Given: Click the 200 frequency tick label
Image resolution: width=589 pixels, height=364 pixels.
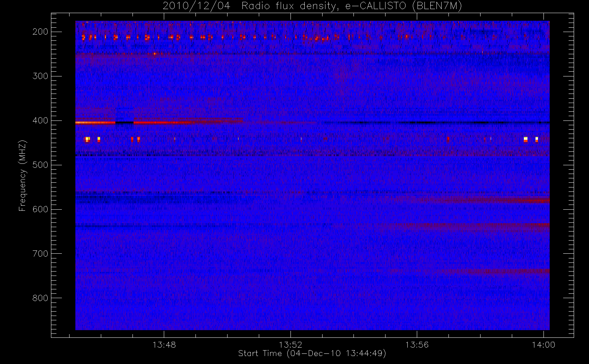Looking at the screenshot, I should coord(40,32).
